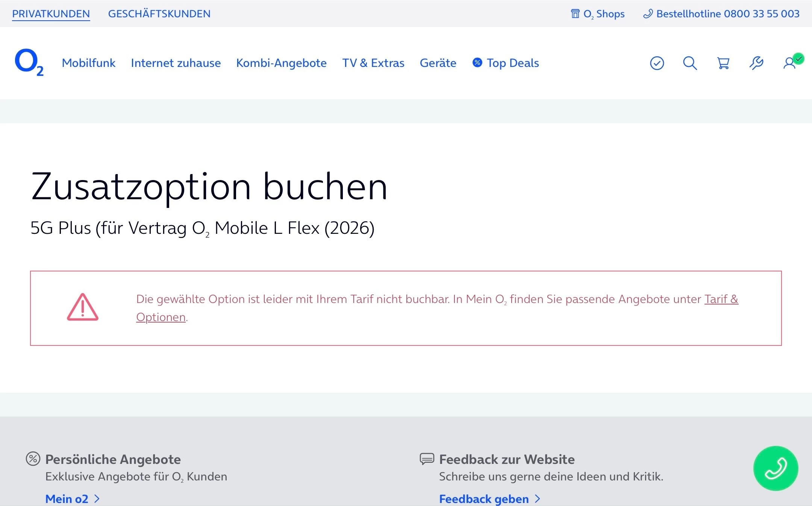Screen dimensions: 812x506
Task: Open the Kombi-Angebote menu
Action: point(281,63)
